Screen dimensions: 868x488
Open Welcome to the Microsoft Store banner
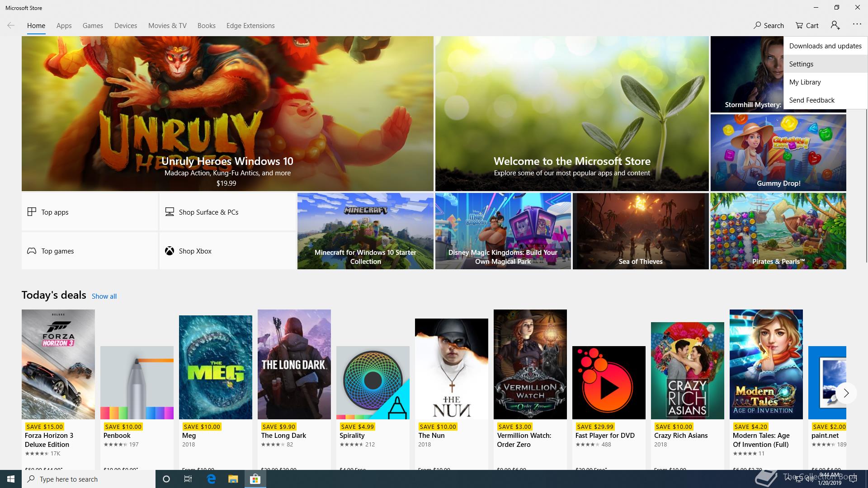(x=572, y=113)
